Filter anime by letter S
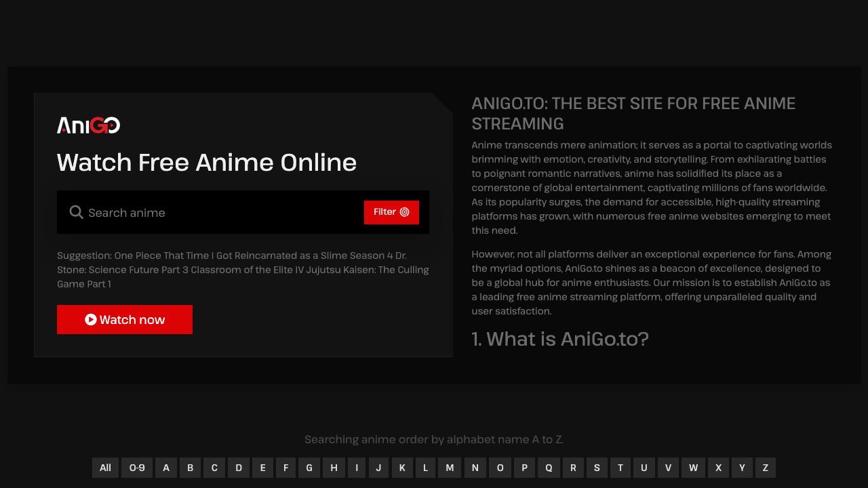Image resolution: width=868 pixels, height=488 pixels. (597, 468)
